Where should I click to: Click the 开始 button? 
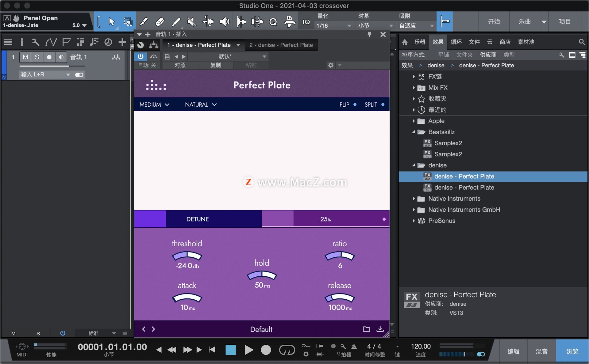(494, 21)
